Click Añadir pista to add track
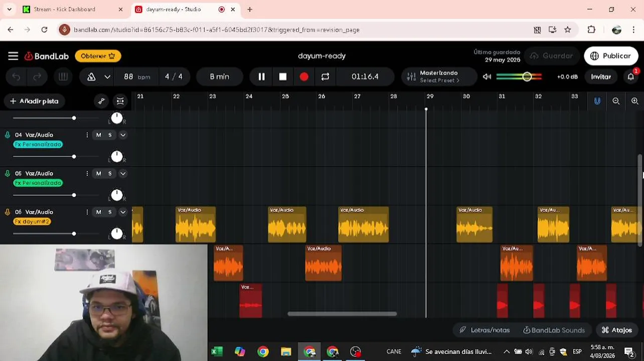This screenshot has height=361, width=644. [x=34, y=101]
